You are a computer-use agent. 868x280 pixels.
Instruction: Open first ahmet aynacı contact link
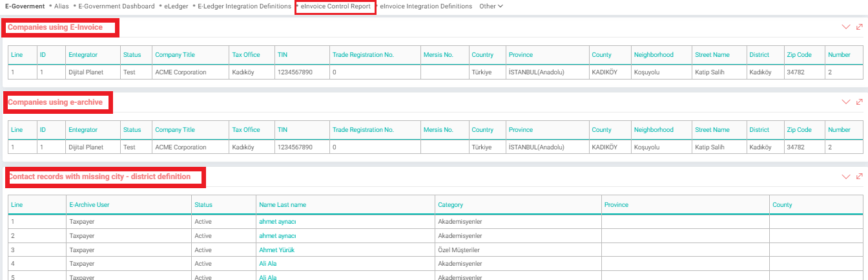tap(278, 221)
